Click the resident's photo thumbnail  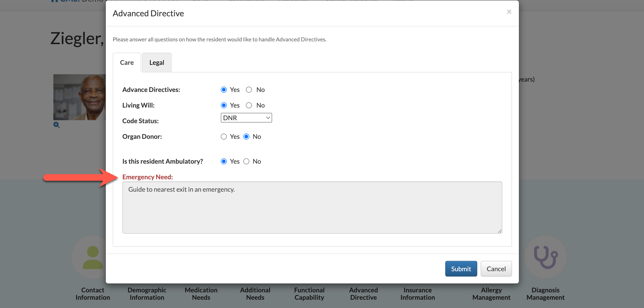80,97
